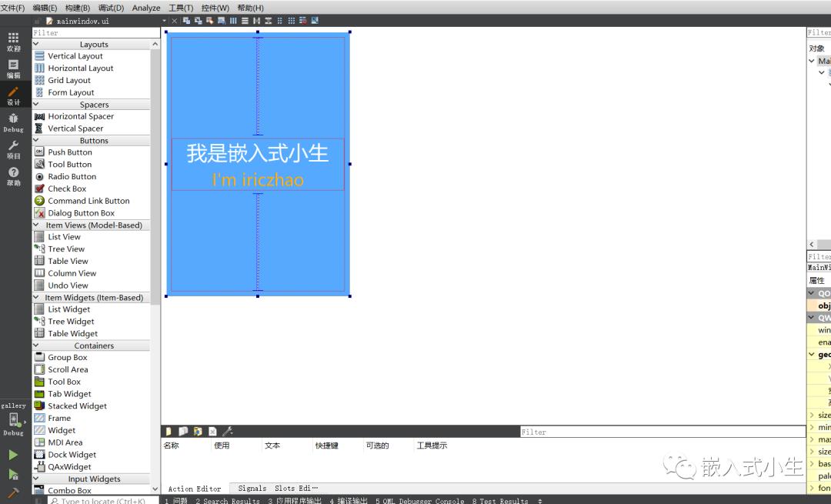Click the Type to locate field
Viewport: 831px width, 504px height.
[103, 500]
